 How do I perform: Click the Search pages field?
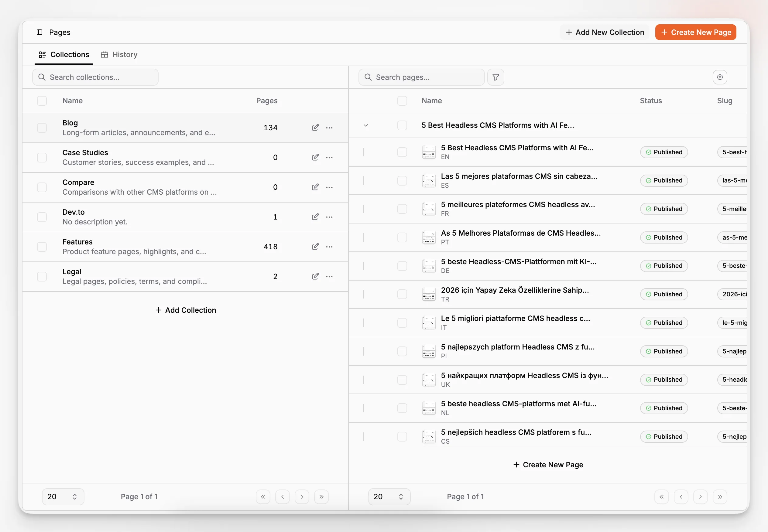pos(421,77)
